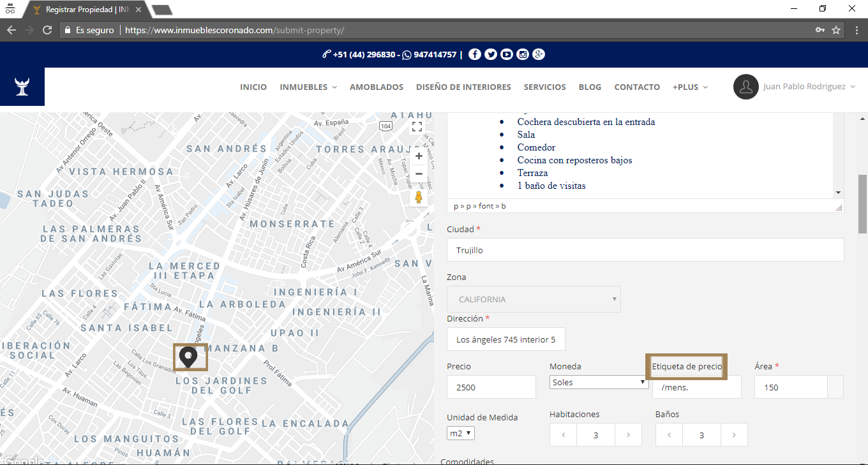Click the Google Plus icon

pos(539,55)
